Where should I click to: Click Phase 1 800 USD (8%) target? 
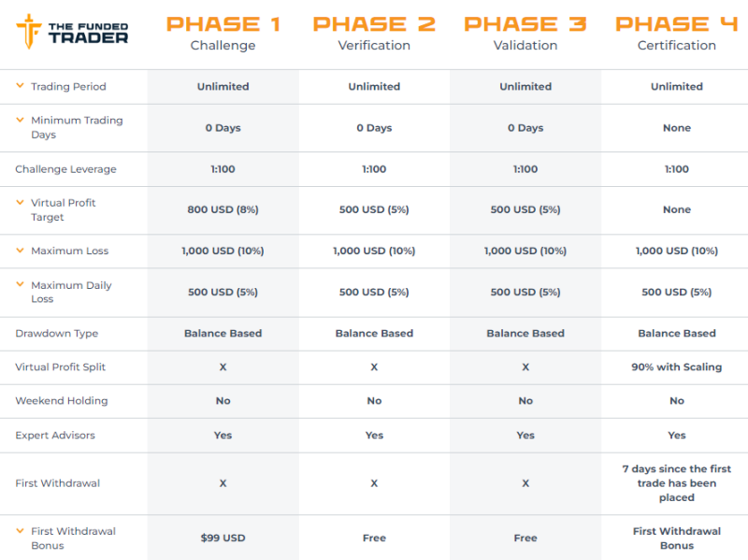click(x=223, y=209)
